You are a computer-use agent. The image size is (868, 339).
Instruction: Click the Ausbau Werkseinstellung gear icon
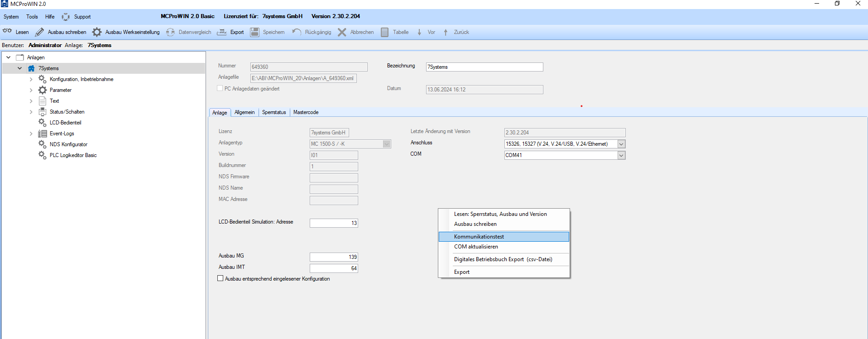tap(97, 32)
